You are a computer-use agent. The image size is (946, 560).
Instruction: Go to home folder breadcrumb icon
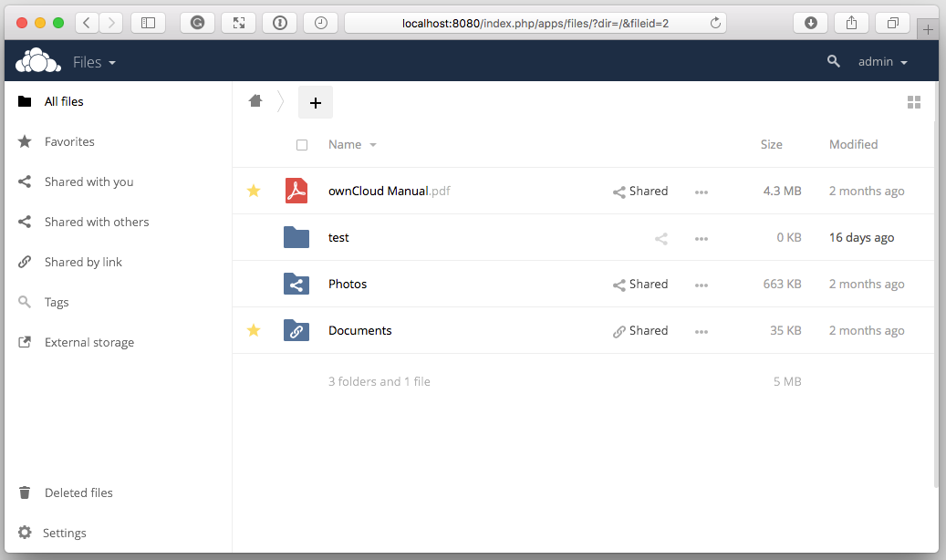(255, 100)
